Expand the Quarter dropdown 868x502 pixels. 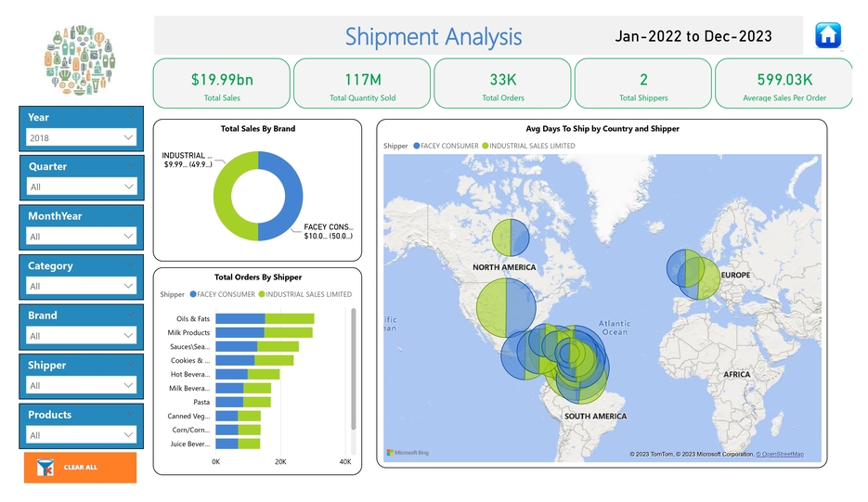[x=129, y=187]
